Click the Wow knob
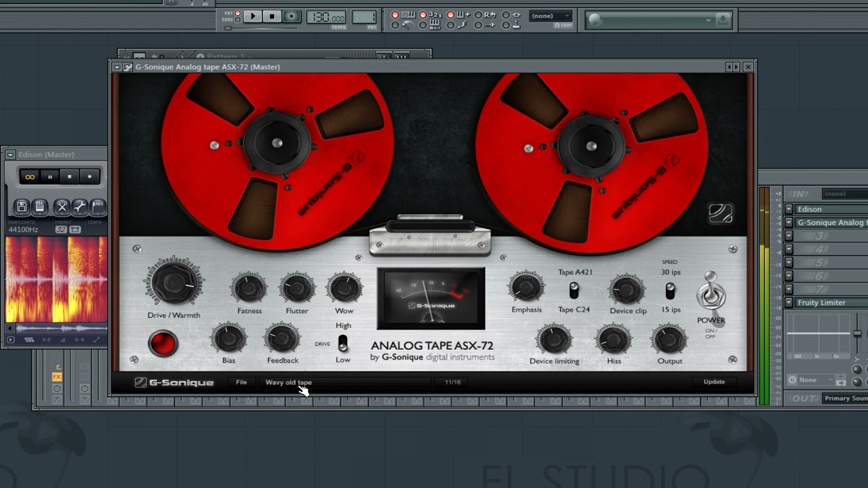 [344, 289]
